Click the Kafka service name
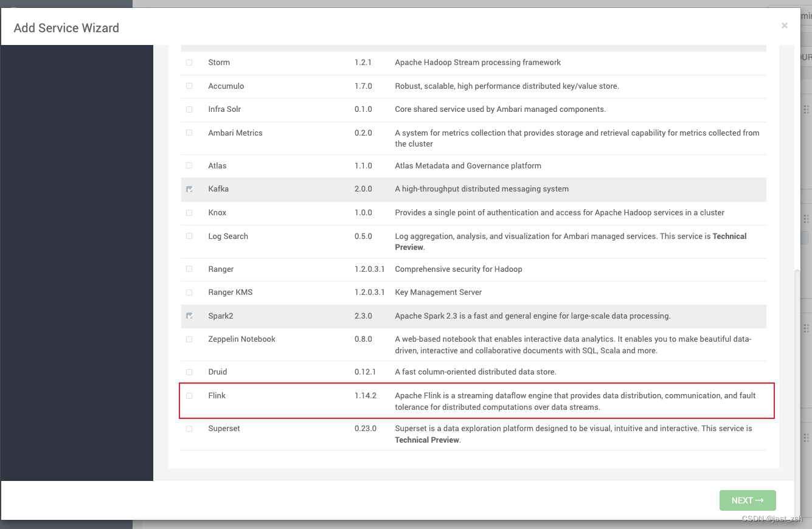 (x=218, y=188)
